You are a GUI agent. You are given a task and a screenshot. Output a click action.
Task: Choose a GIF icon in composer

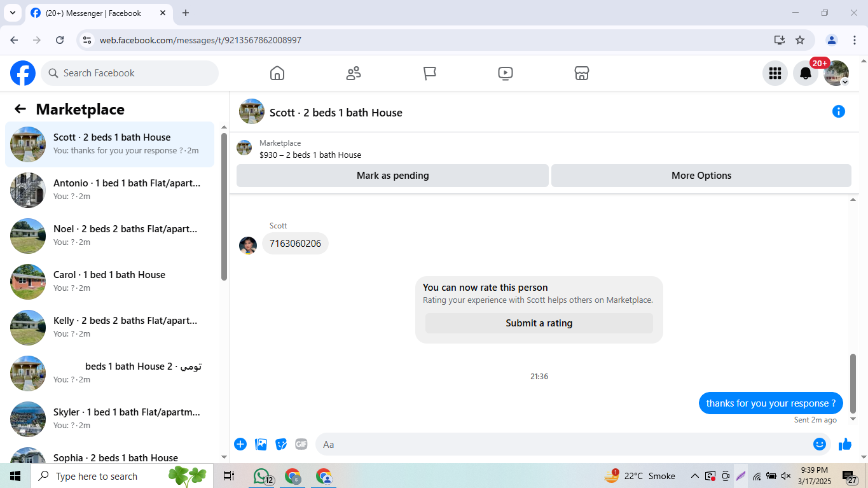301,444
